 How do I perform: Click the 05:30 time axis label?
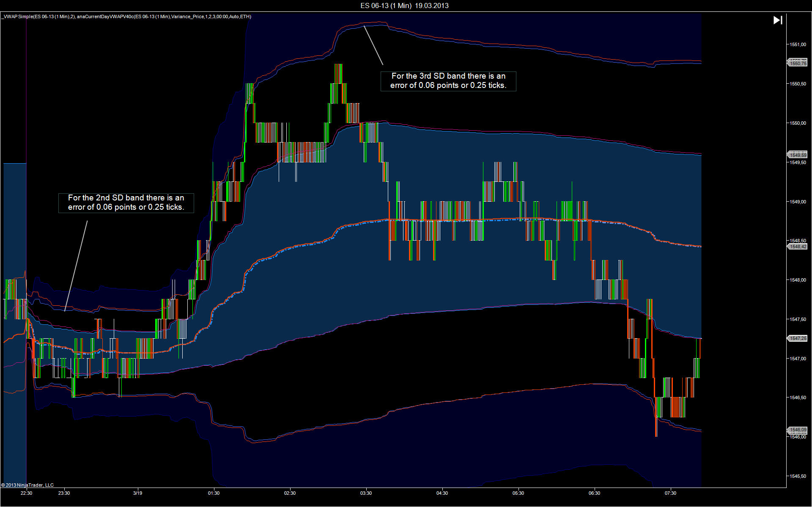click(x=518, y=493)
